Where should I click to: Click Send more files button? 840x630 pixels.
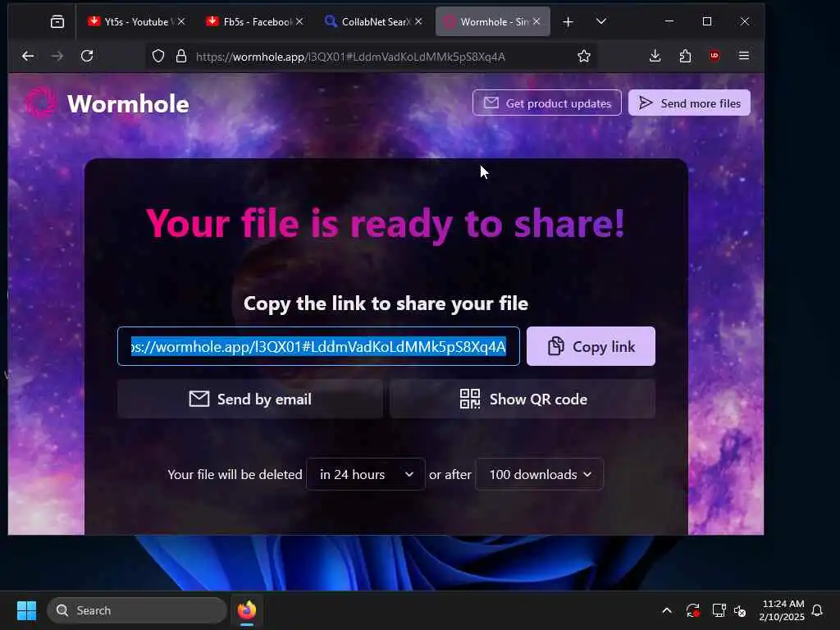(x=689, y=103)
